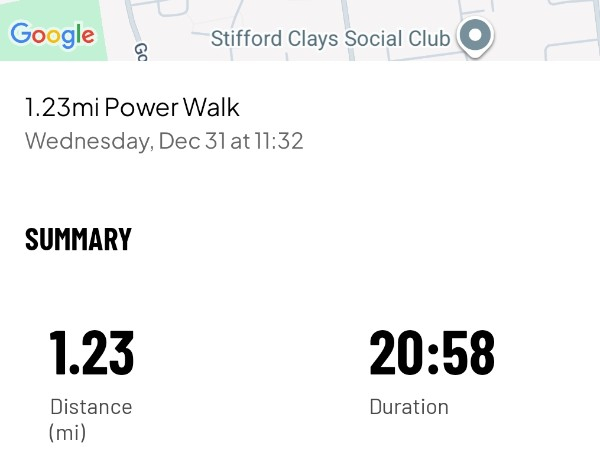The width and height of the screenshot is (600, 450).
Task: Click the '11:32' time in the date line
Action: [279, 141]
